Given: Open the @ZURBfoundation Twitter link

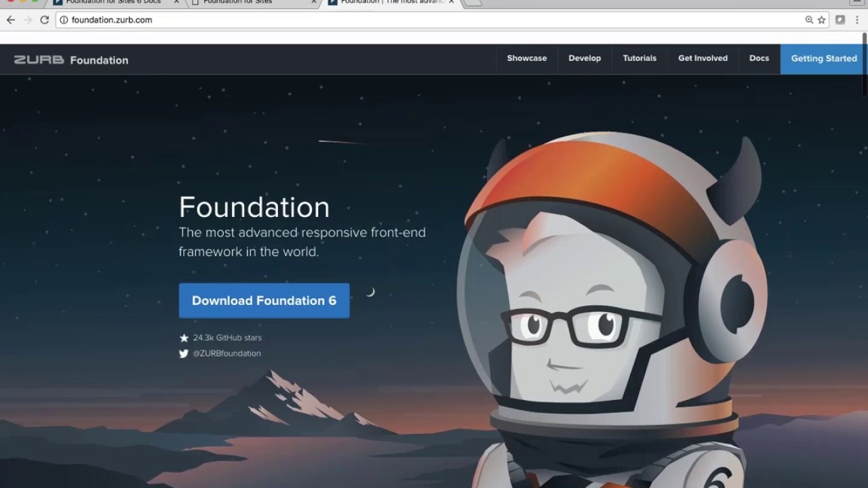Looking at the screenshot, I should pyautogui.click(x=226, y=353).
